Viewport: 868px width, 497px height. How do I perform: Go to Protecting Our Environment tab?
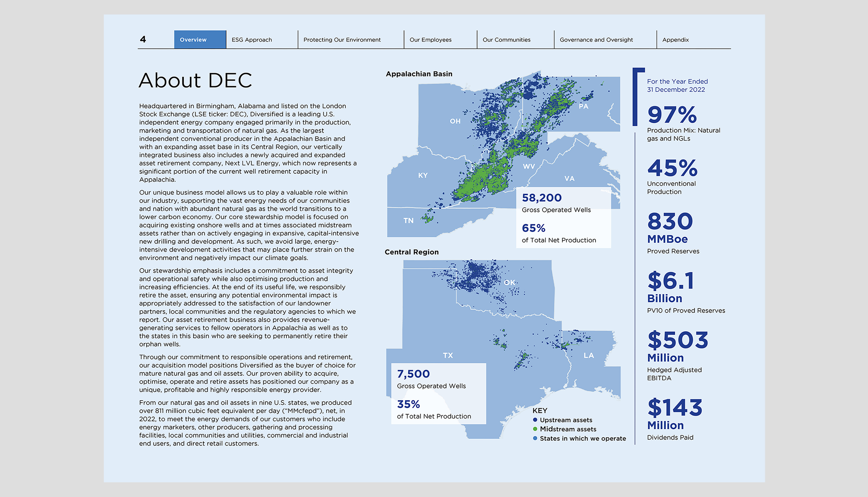342,40
